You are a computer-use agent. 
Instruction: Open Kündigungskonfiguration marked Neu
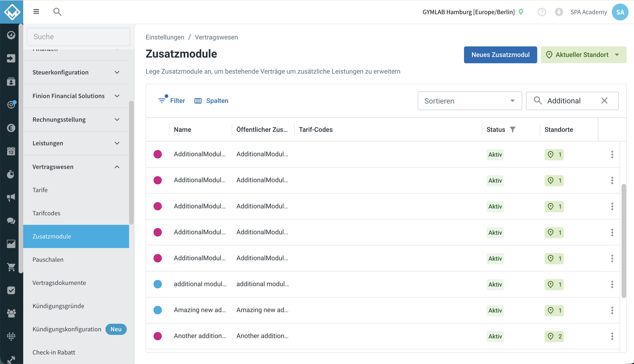coord(76,329)
